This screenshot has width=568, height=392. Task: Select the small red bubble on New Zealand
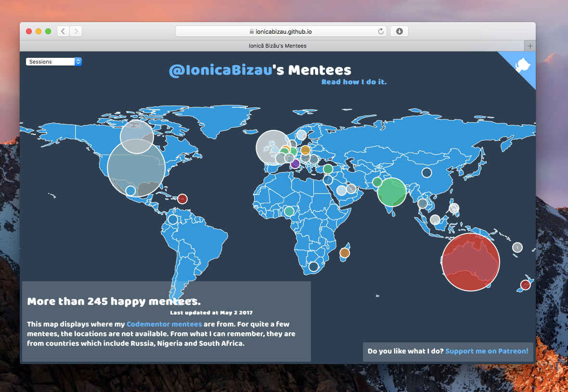tap(525, 285)
